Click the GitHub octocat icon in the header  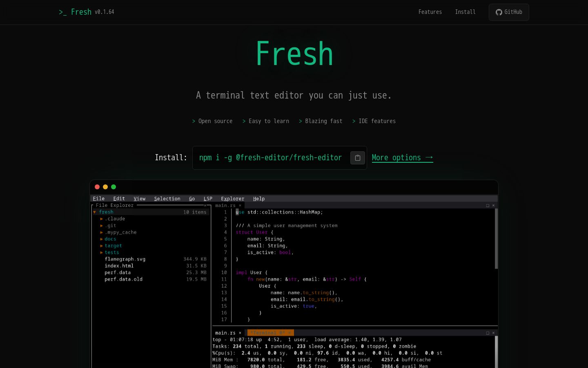click(x=499, y=12)
